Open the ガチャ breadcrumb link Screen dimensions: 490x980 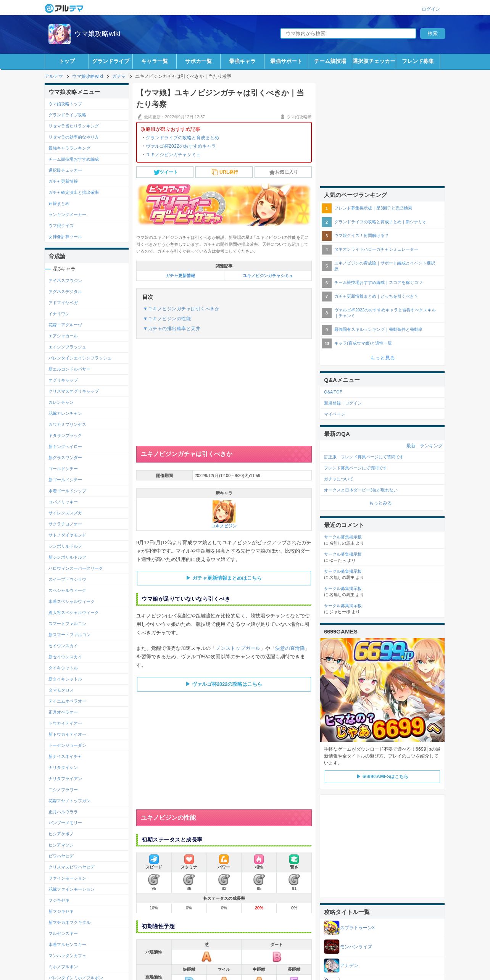119,76
